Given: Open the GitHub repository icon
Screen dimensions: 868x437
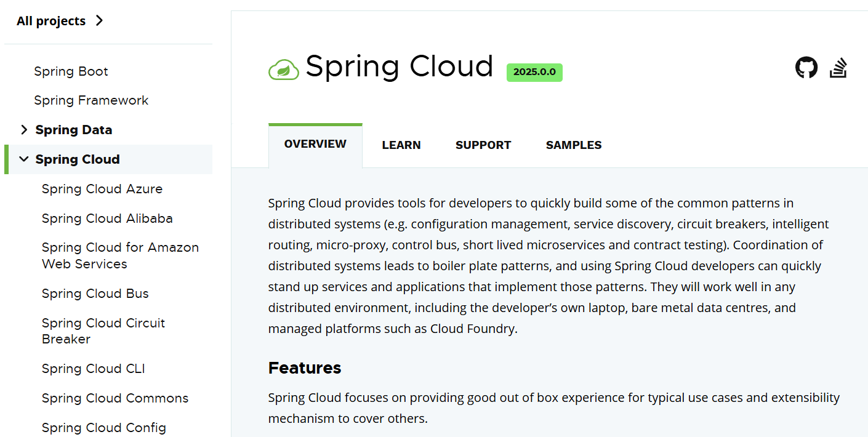Looking at the screenshot, I should pyautogui.click(x=806, y=68).
